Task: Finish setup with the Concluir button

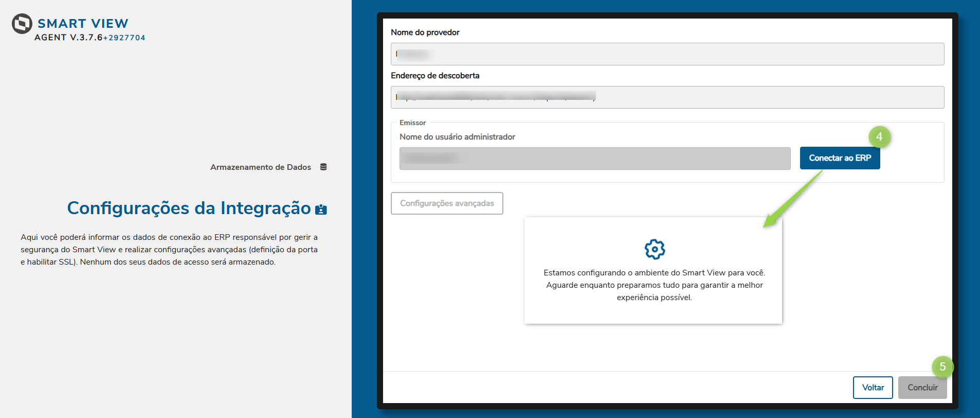Action: pos(922,388)
